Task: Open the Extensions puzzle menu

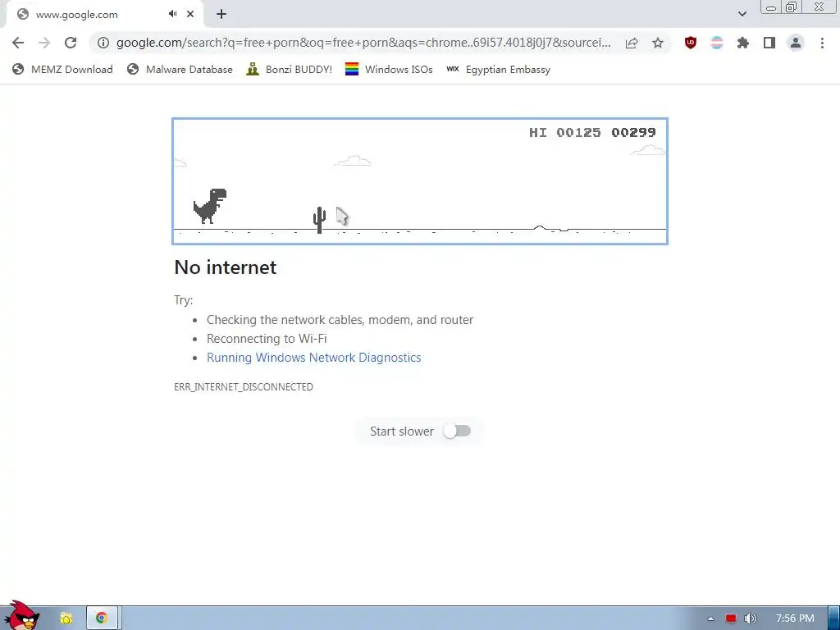Action: pos(743,43)
